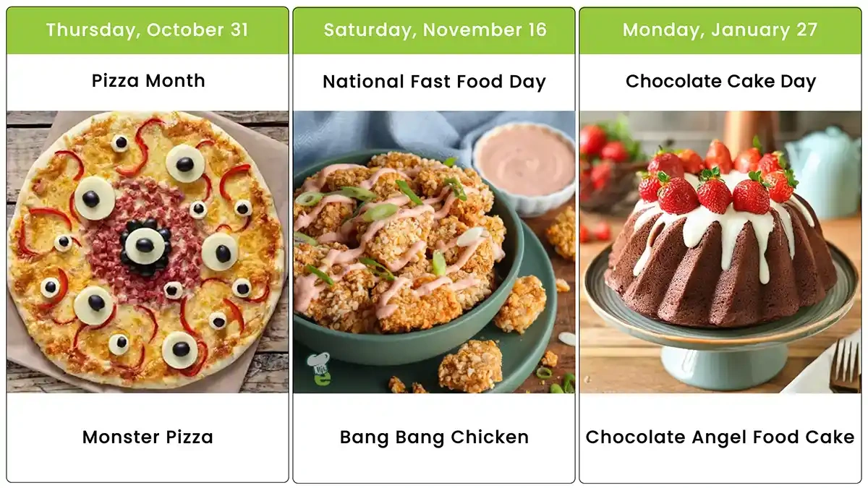Select the Saturday, November 16 date header
The height and width of the screenshot is (488, 868).
434,30
